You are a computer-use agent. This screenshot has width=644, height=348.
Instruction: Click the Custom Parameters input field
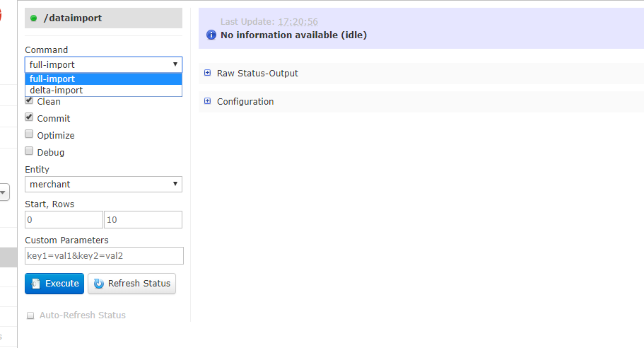pos(105,255)
